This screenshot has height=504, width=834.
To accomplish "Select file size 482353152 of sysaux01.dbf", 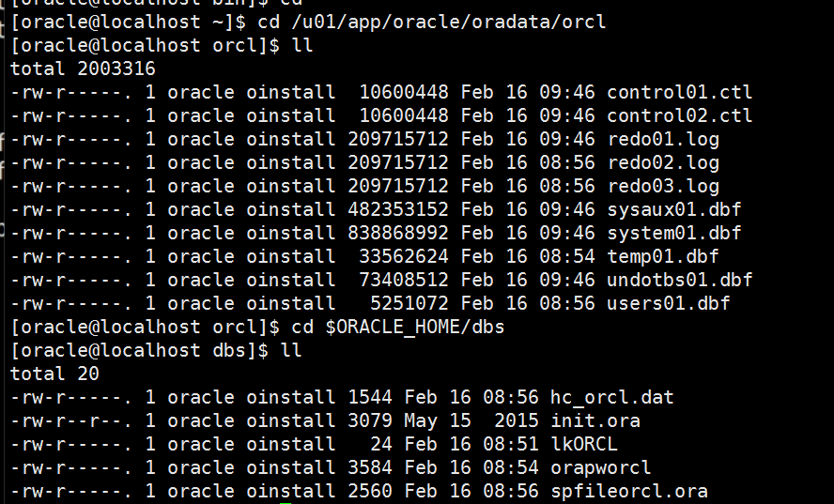I will pyautogui.click(x=398, y=209).
